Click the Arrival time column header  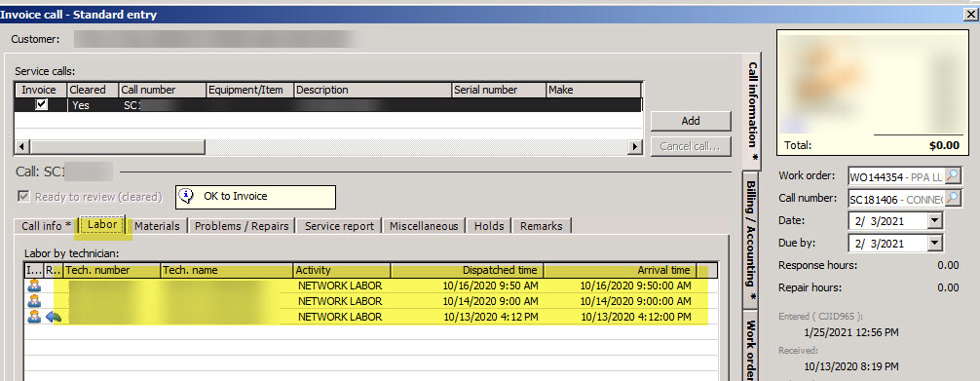[x=620, y=270]
